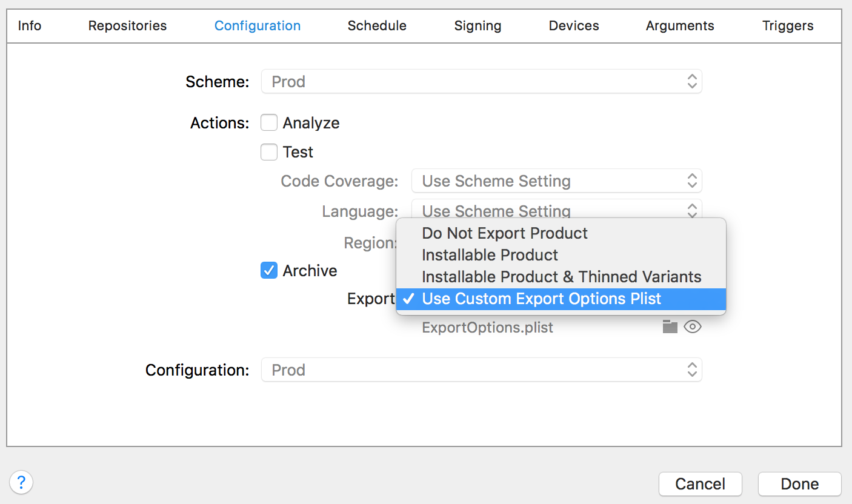Open the Triggers tab
Screen dimensions: 852x504
[788, 26]
